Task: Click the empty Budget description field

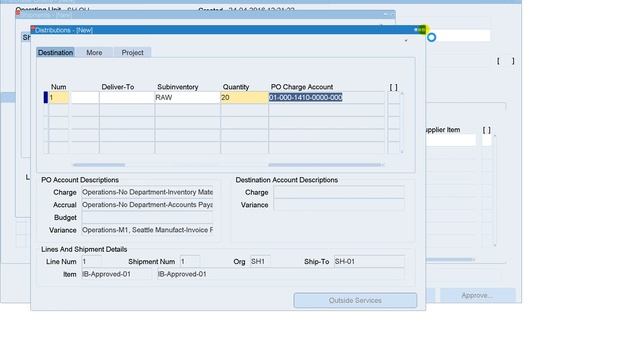Action: tap(147, 218)
